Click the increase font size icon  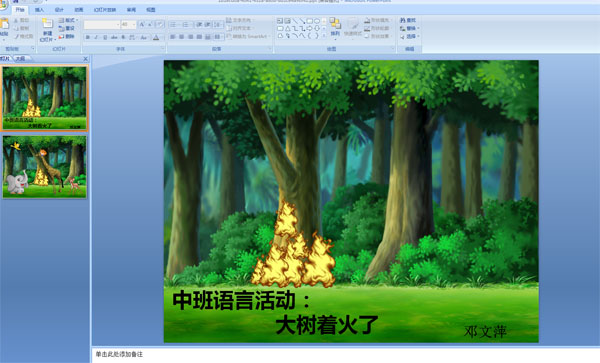tap(142, 24)
